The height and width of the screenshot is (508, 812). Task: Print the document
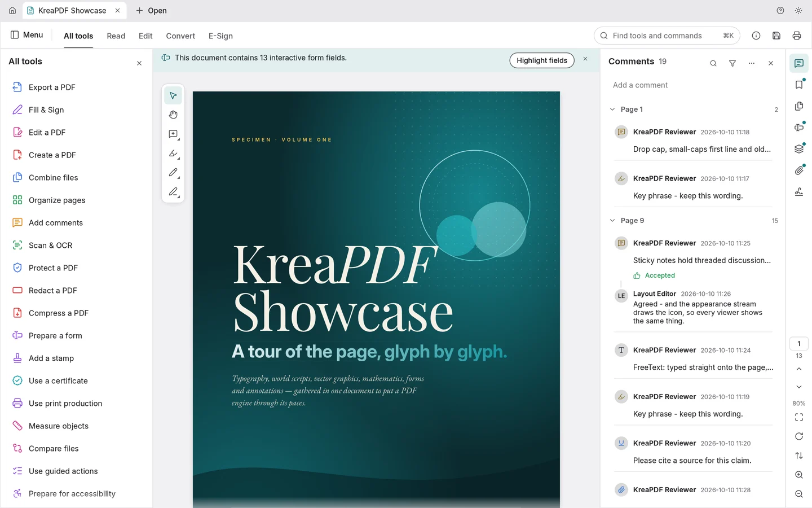click(797, 36)
